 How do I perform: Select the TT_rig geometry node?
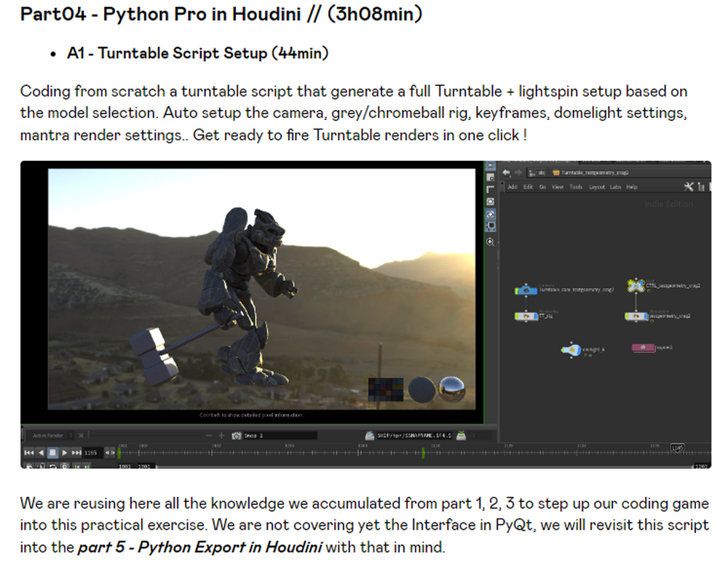click(x=526, y=316)
